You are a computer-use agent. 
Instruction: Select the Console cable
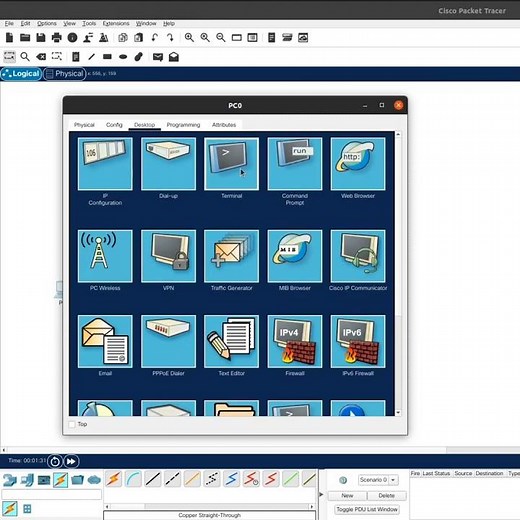pos(133,479)
